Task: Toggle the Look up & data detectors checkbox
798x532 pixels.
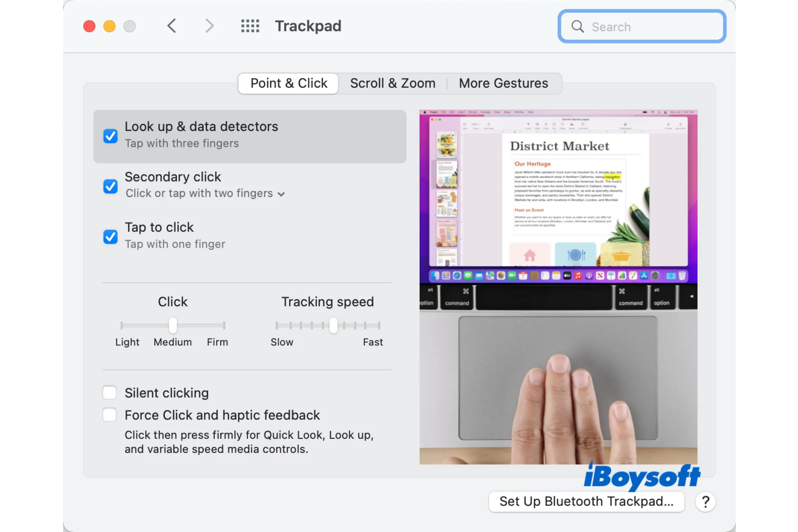Action: (110, 135)
